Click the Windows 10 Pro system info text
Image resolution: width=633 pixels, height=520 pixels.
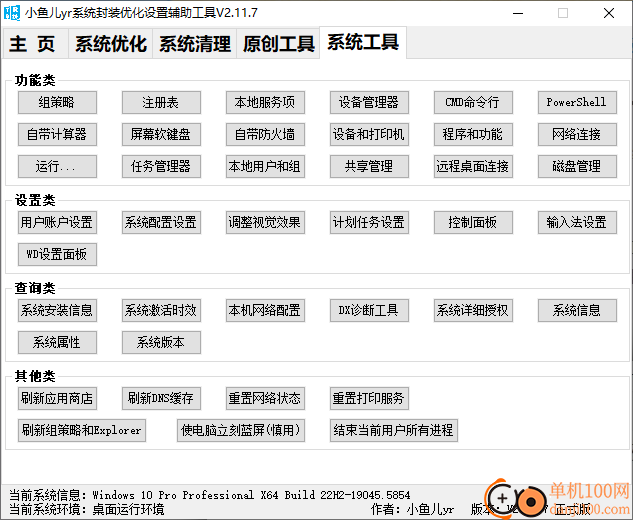(x=251, y=495)
